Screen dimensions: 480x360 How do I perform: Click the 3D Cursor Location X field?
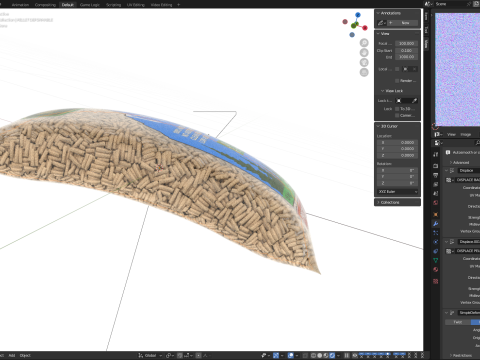(398, 142)
